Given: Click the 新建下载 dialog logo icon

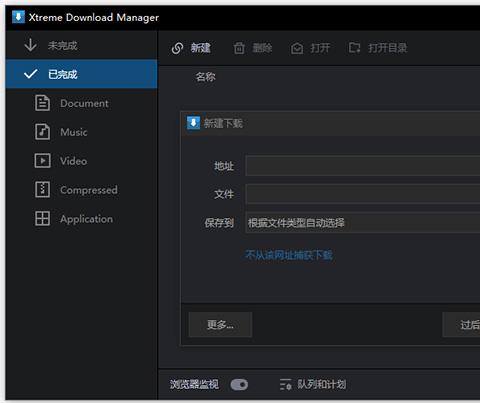Looking at the screenshot, I should point(193,123).
